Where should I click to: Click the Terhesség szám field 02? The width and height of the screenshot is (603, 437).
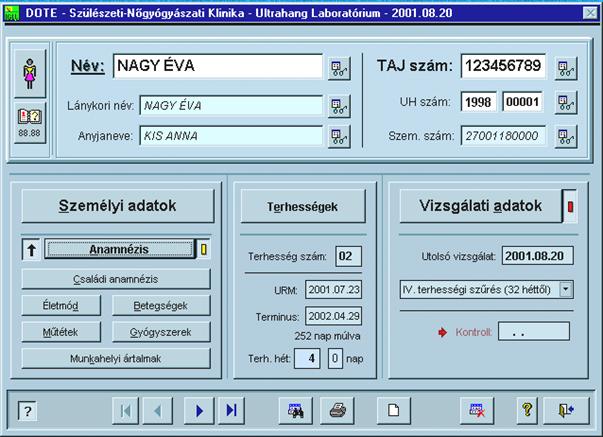click(348, 256)
